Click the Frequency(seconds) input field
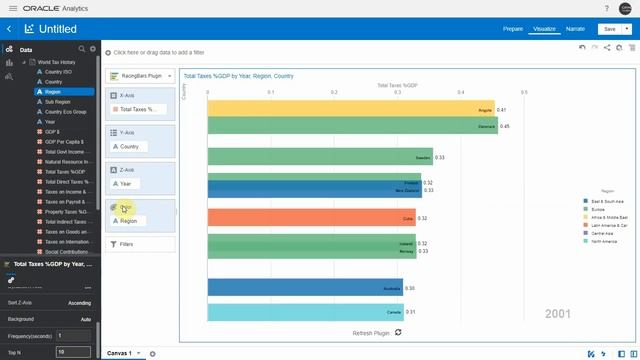Screen dimensions: 640x360 click(x=73, y=336)
